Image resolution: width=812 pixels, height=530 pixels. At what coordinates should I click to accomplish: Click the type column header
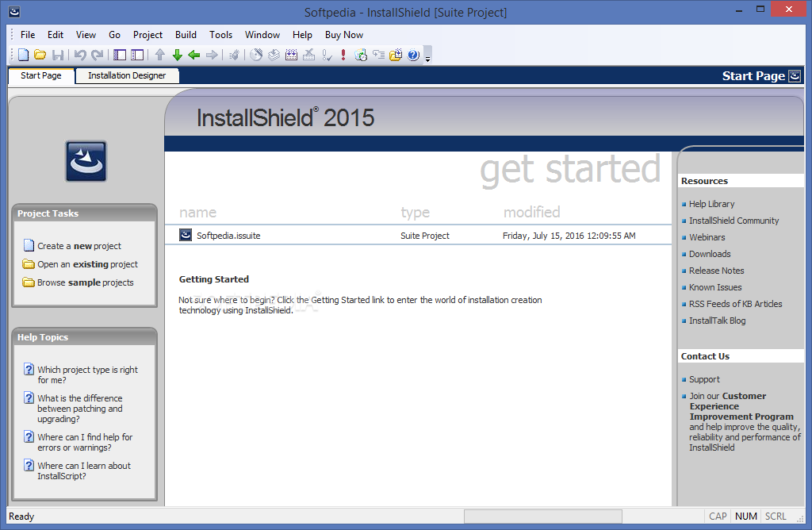tap(416, 213)
